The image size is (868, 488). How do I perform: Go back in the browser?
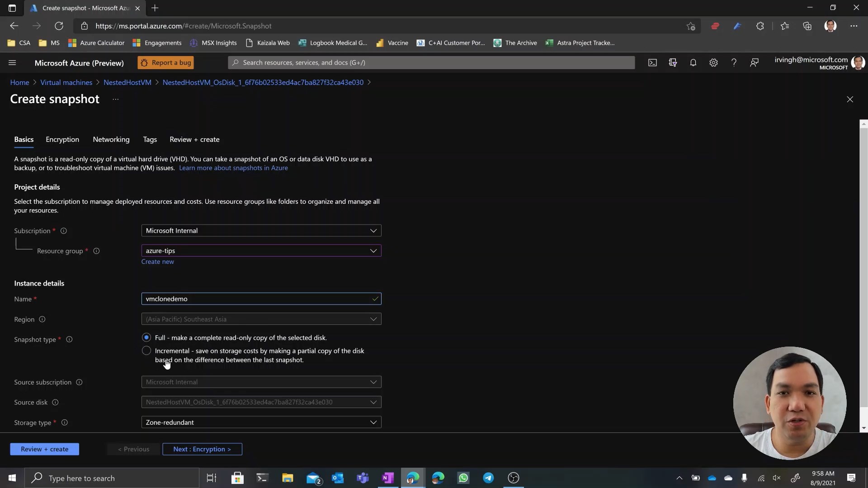click(14, 26)
